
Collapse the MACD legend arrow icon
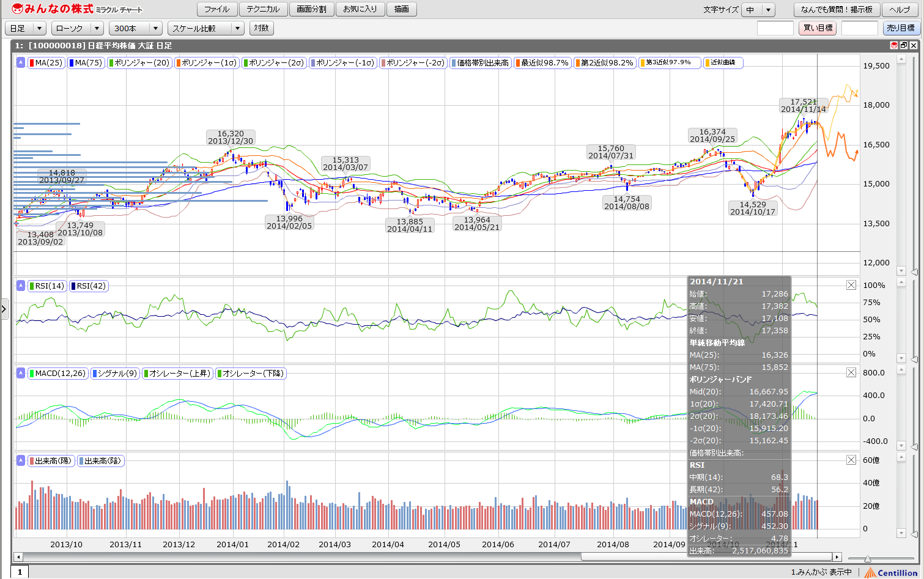21,373
